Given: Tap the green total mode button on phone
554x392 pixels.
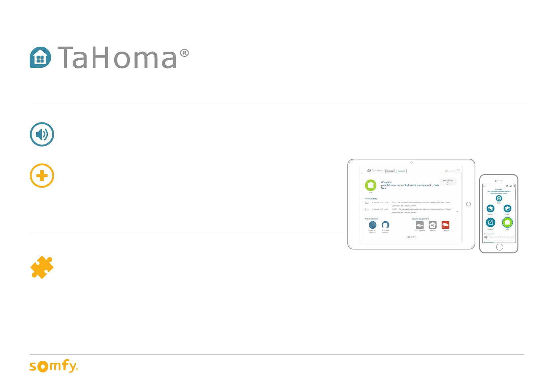Looking at the screenshot, I should [x=507, y=222].
